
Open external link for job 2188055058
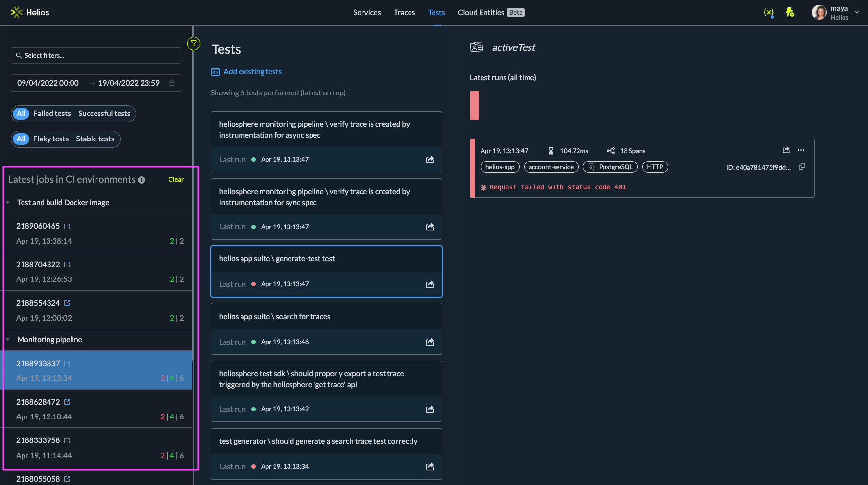click(67, 479)
